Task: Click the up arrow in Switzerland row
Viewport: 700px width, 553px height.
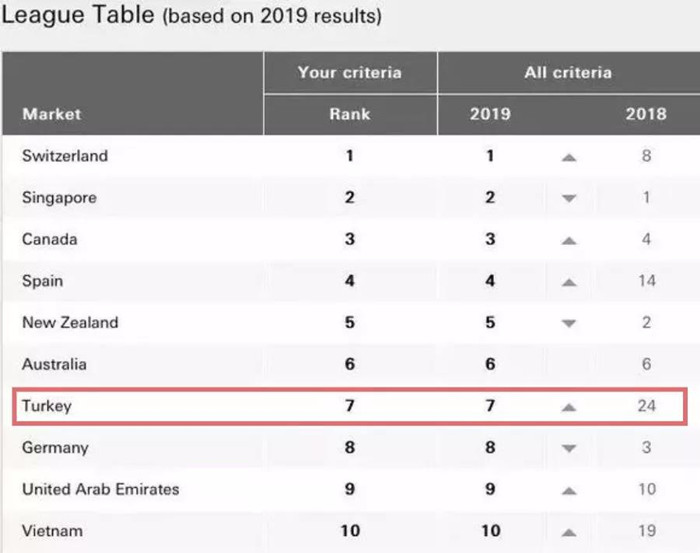Action: click(569, 157)
